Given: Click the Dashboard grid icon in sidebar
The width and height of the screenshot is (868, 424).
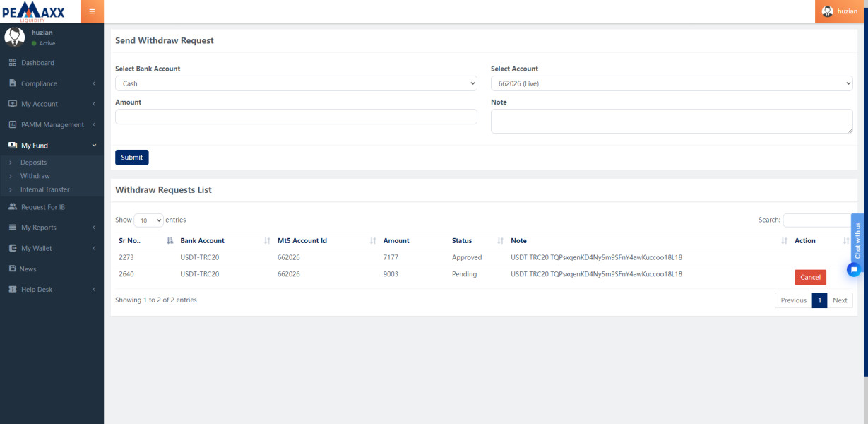Looking at the screenshot, I should (x=13, y=63).
